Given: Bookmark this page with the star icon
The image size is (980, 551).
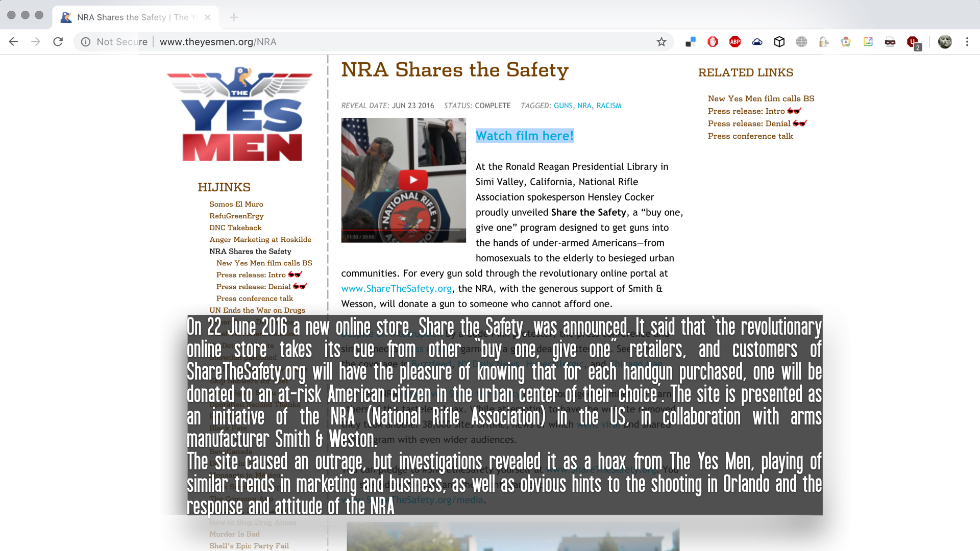Looking at the screenshot, I should click(x=661, y=42).
